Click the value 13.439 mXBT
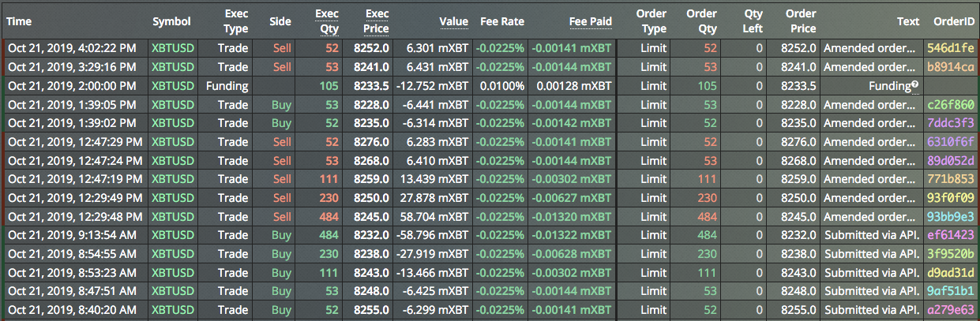980x321 pixels. (x=437, y=179)
